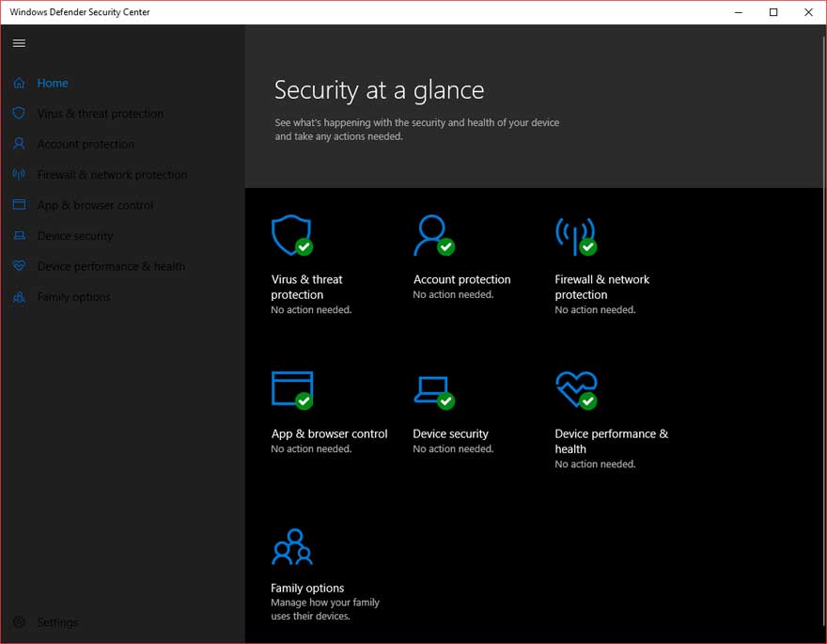Image resolution: width=827 pixels, height=644 pixels.
Task: Choose App & browser control in sidebar
Action: [95, 205]
